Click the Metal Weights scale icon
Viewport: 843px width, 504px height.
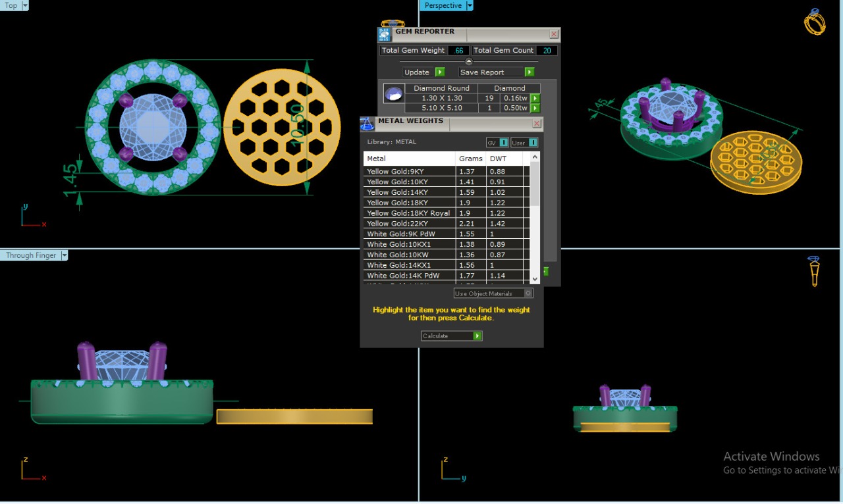pyautogui.click(x=367, y=124)
